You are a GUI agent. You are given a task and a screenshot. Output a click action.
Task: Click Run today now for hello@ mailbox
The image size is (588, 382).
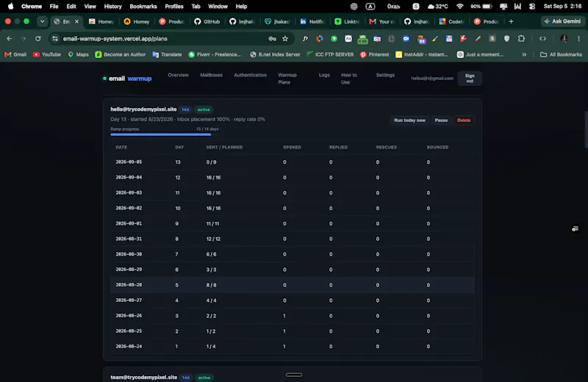point(409,120)
